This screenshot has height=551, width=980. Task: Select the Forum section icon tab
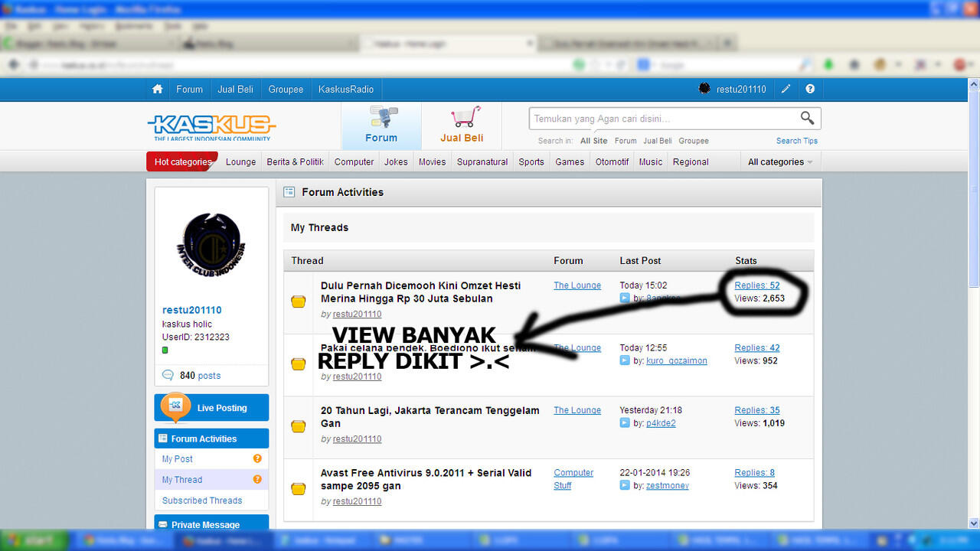coord(381,126)
